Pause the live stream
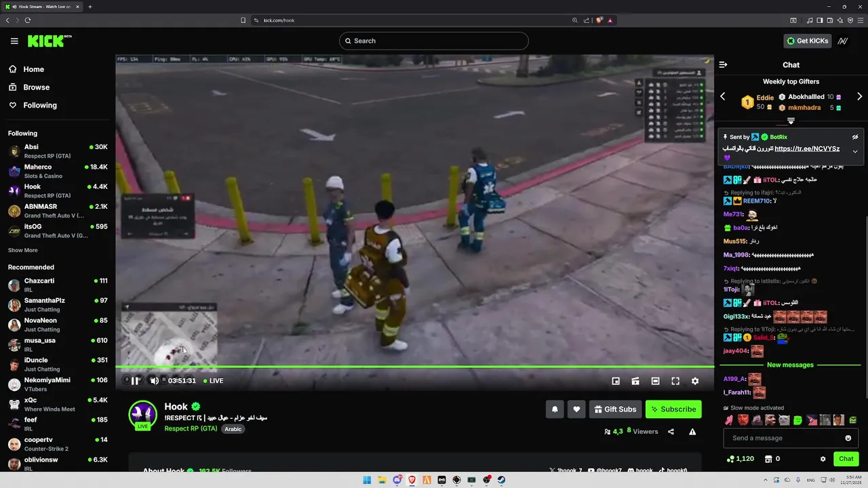The width and height of the screenshot is (868, 488). [136, 381]
